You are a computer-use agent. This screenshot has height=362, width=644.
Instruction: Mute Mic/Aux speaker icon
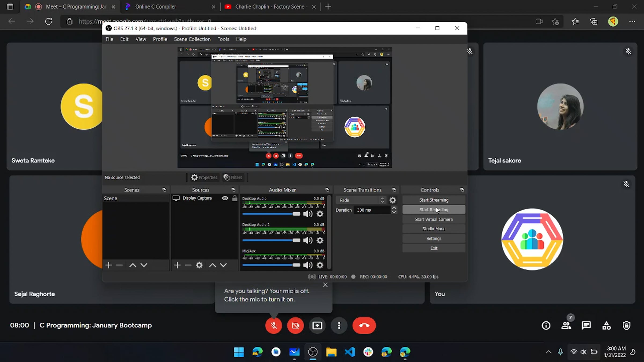(308, 265)
